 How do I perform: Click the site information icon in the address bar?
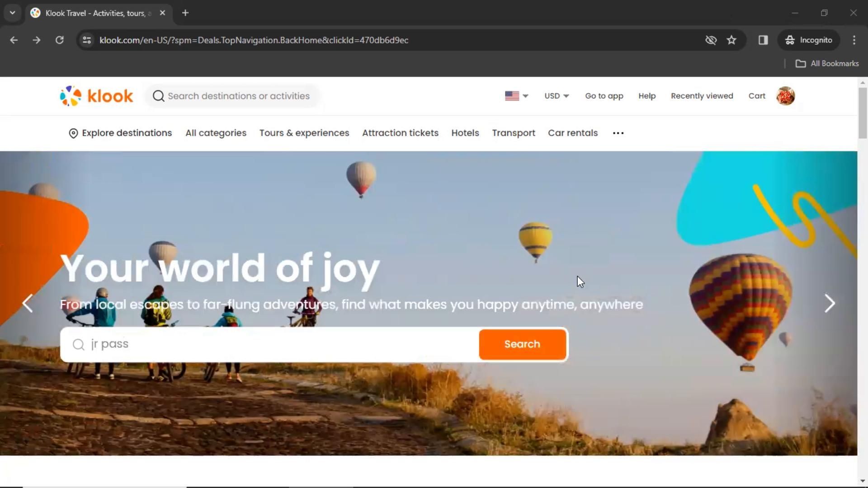[x=87, y=40]
